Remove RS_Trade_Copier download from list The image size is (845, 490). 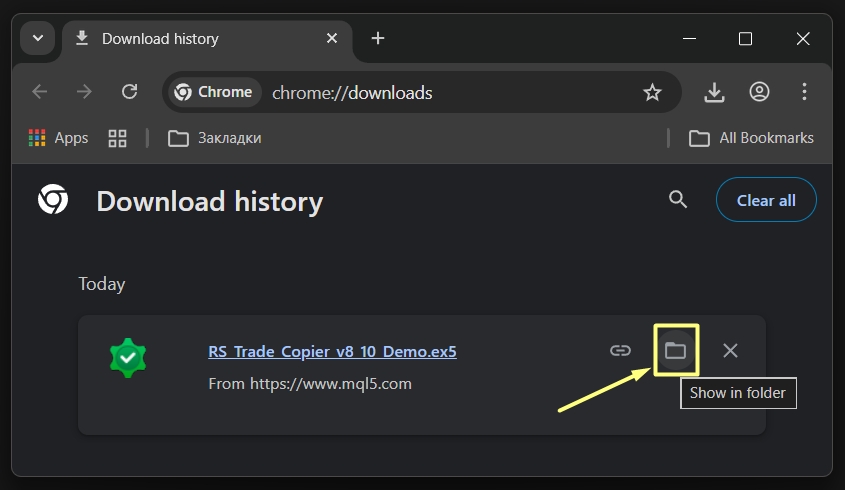click(x=730, y=350)
